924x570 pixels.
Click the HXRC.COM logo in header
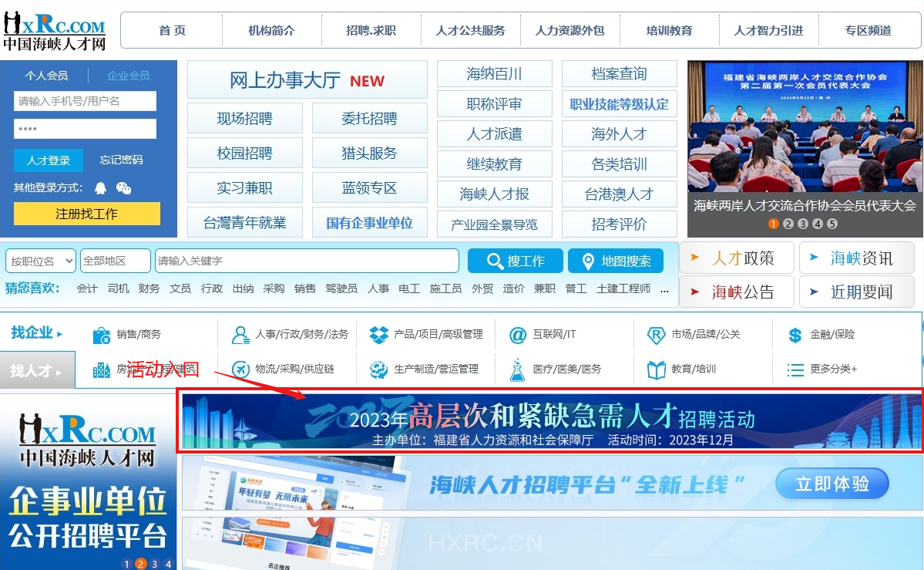click(54, 31)
